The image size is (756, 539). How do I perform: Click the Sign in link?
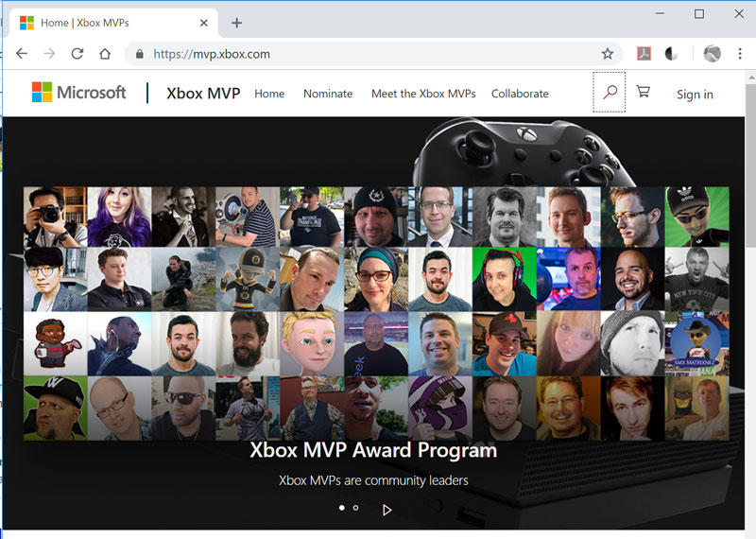[695, 95]
